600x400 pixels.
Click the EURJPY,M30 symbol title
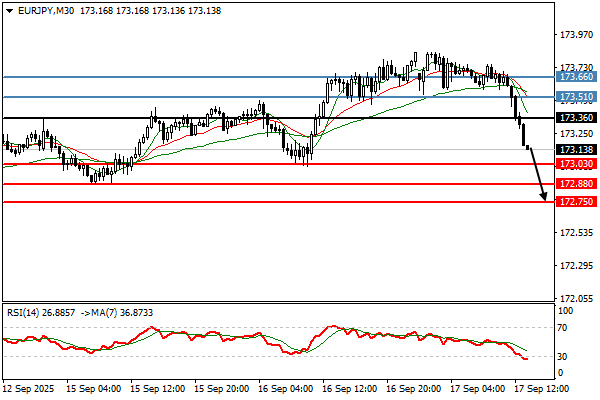[x=46, y=11]
